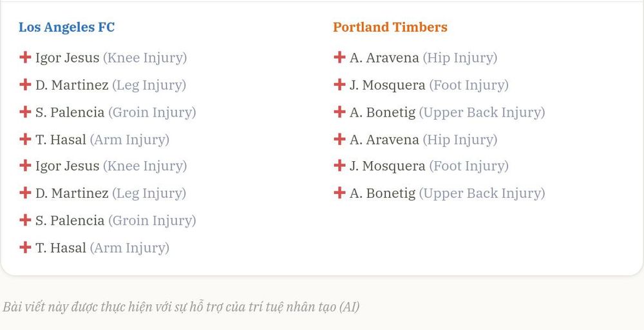The height and width of the screenshot is (330, 644).
Task: Select the first T. Hasal player name
Action: pos(61,140)
